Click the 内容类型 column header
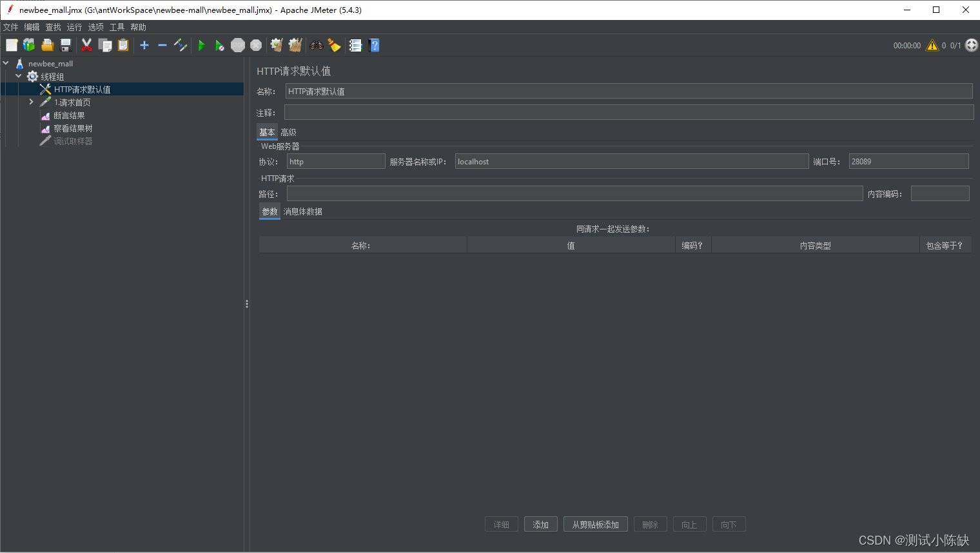Screen dimensions: 980x553 pos(816,245)
